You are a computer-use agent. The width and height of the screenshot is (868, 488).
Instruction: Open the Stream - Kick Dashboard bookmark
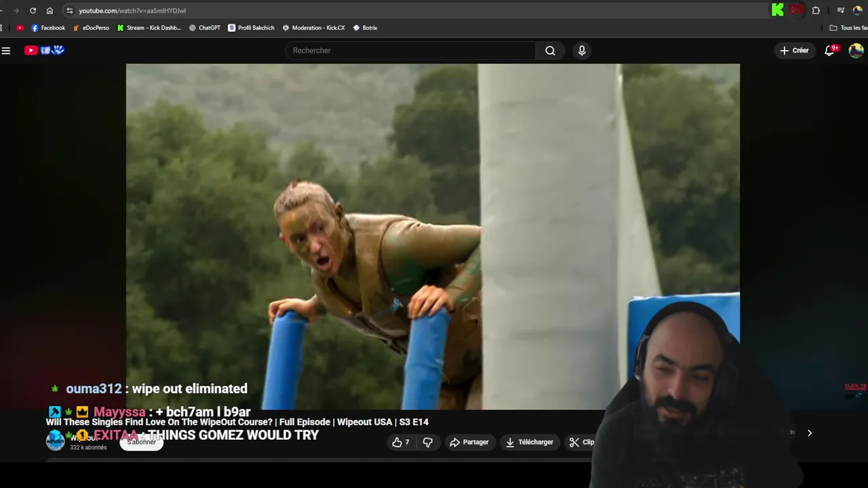(x=149, y=28)
